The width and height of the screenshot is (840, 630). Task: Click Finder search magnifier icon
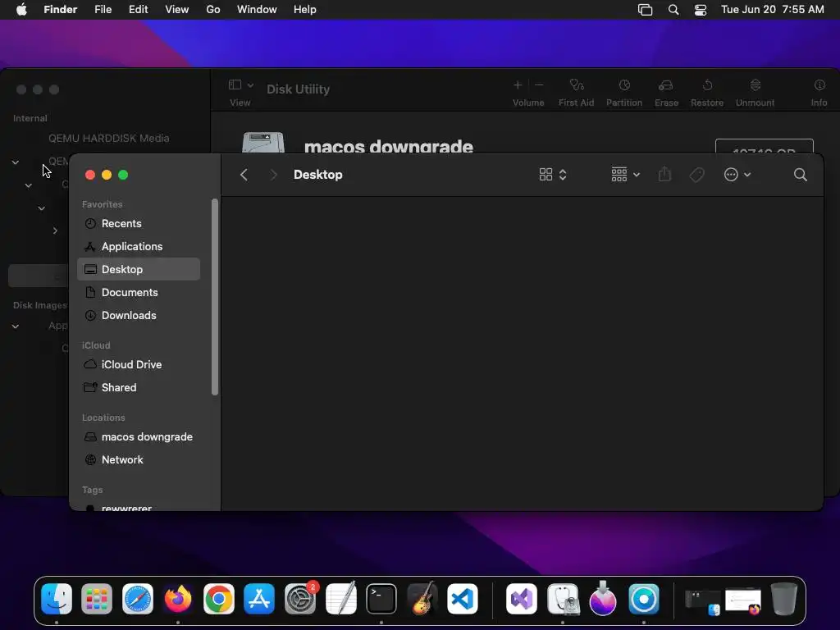(801, 175)
